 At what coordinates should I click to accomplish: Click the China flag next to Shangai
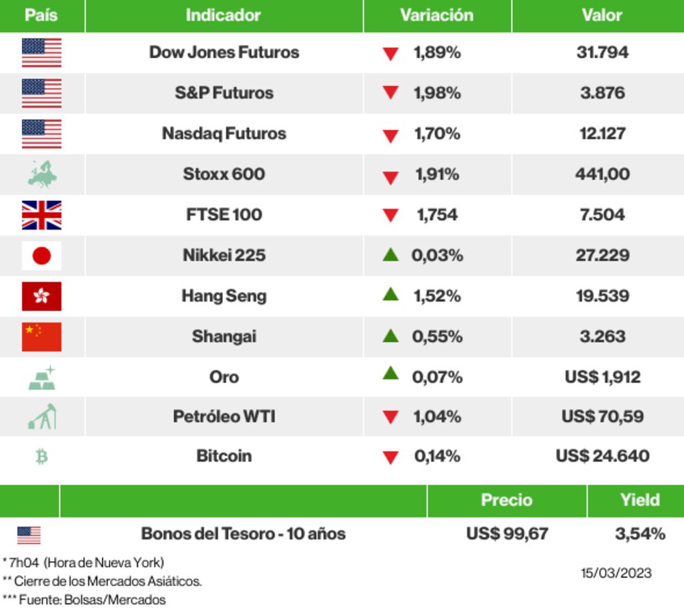pos(42,336)
